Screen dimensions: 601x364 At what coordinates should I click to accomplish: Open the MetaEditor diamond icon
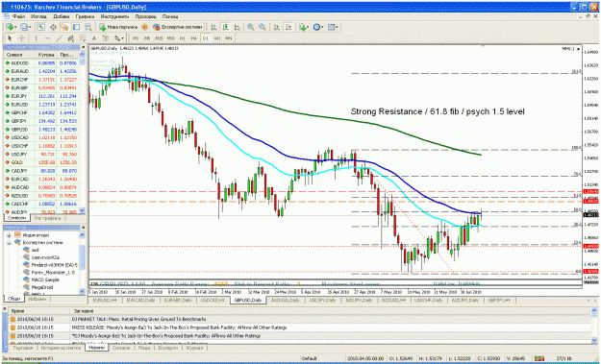[x=145, y=27]
